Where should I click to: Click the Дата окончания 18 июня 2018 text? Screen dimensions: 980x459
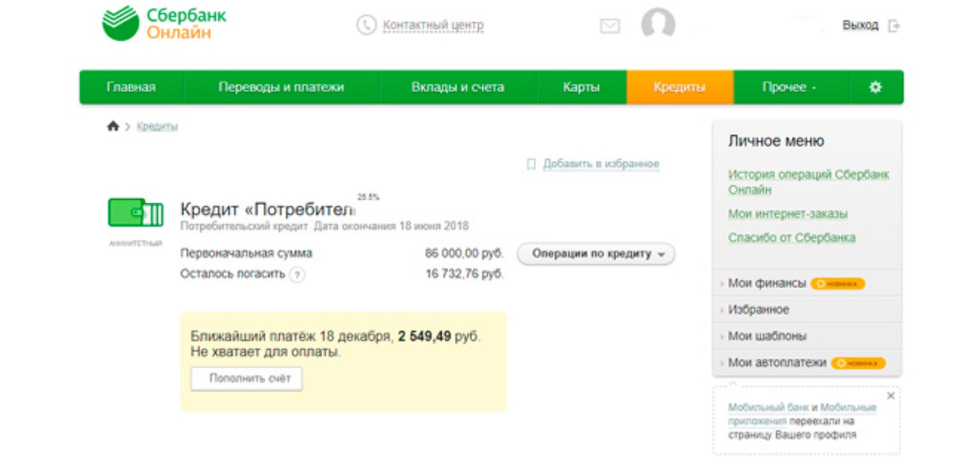[x=391, y=226]
